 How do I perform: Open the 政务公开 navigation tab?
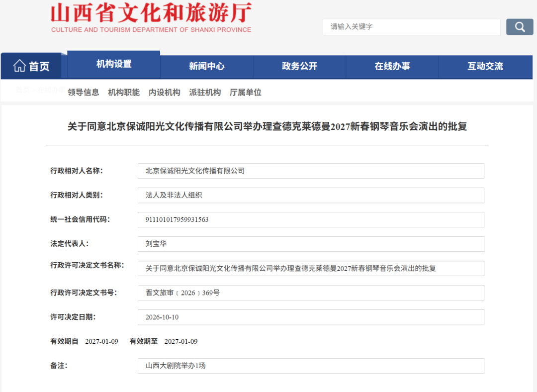(x=300, y=67)
